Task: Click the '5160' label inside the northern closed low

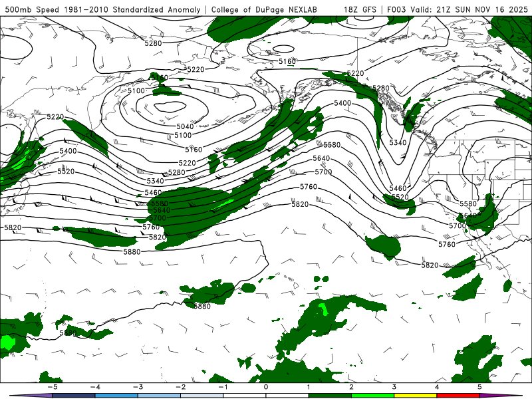Action: click(287, 61)
